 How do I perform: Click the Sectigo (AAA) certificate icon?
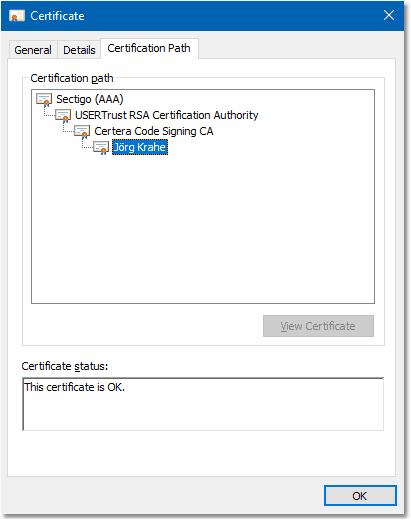(x=44, y=100)
